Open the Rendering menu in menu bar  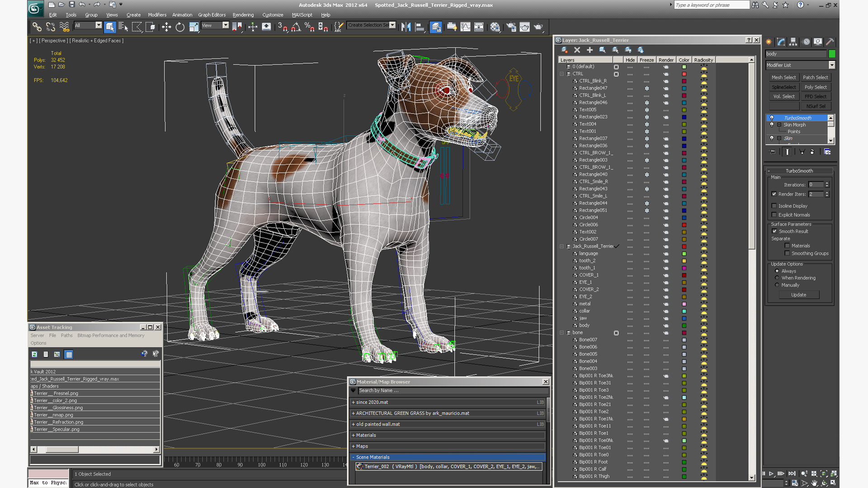point(244,15)
